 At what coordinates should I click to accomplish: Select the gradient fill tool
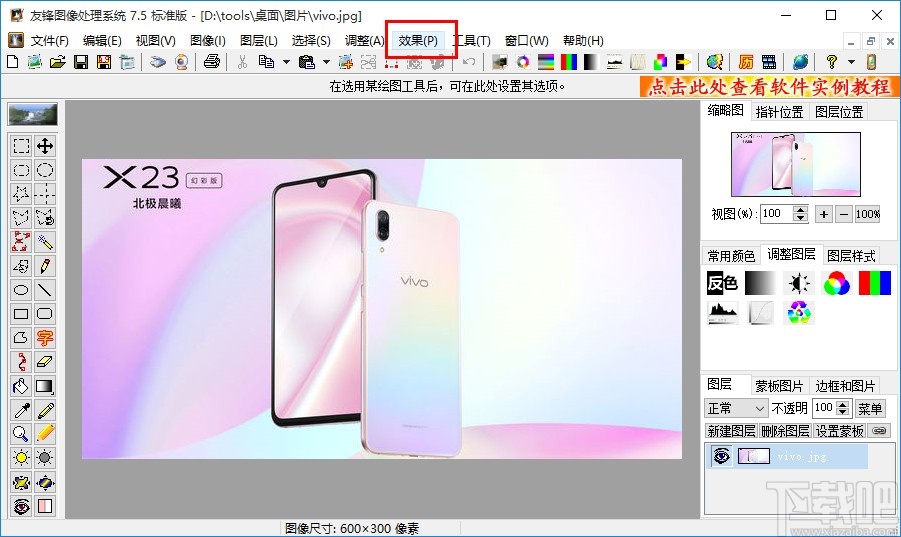[x=45, y=386]
